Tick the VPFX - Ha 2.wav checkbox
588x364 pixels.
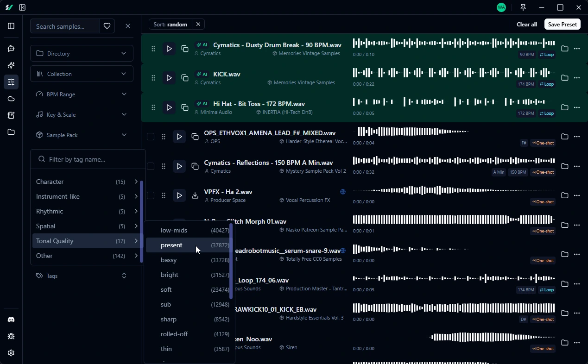click(x=151, y=195)
